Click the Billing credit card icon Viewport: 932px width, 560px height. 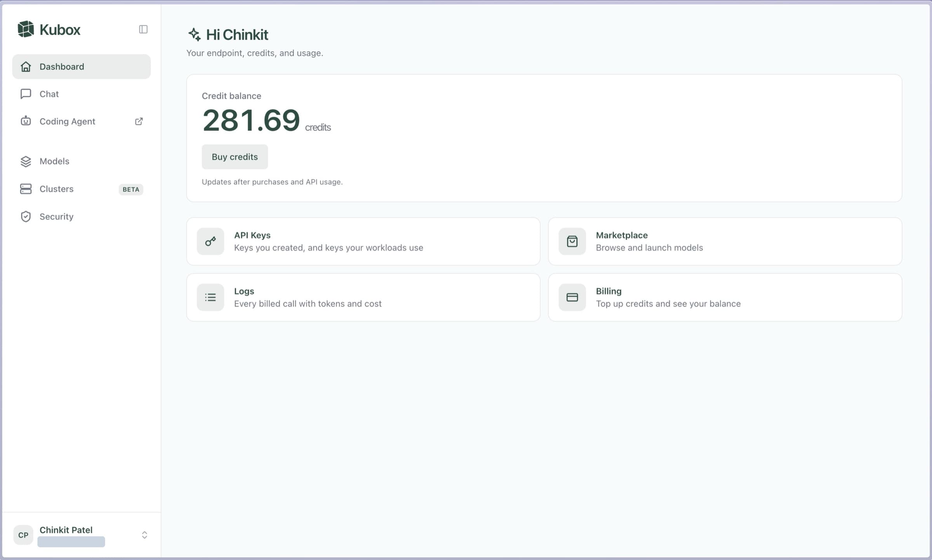[572, 297]
